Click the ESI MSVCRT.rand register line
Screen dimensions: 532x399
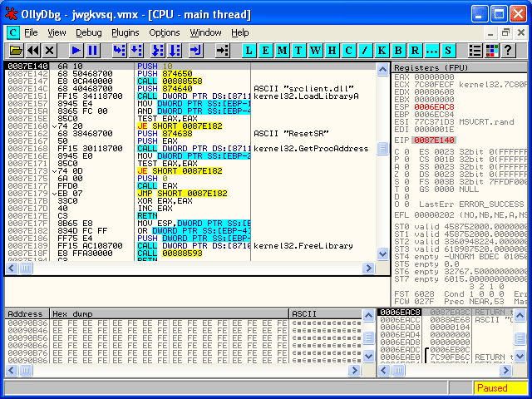pyautogui.click(x=455, y=122)
